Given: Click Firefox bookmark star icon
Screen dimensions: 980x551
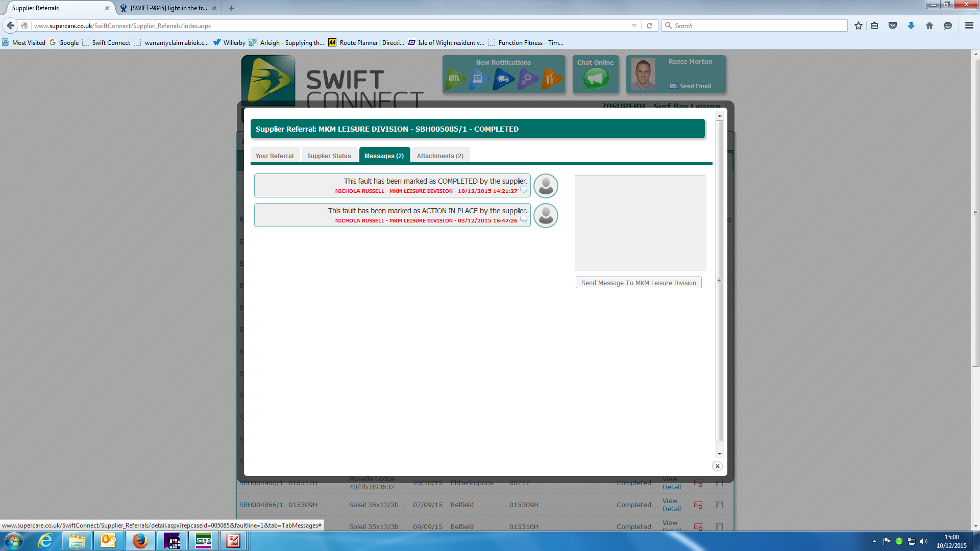Looking at the screenshot, I should pyautogui.click(x=859, y=26).
